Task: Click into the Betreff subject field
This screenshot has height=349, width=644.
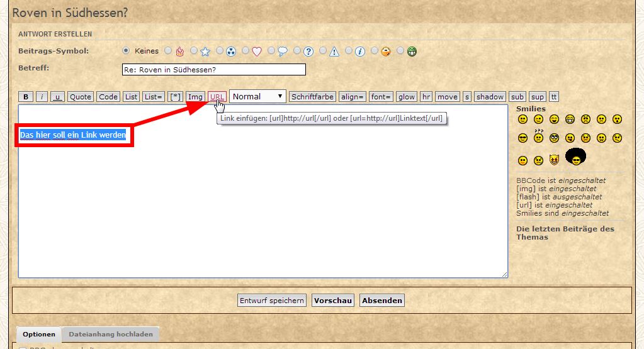Action: (x=213, y=69)
